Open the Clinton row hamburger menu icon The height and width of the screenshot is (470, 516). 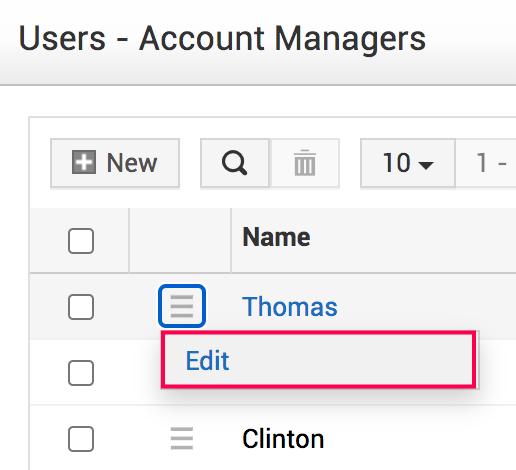pyautogui.click(x=182, y=438)
